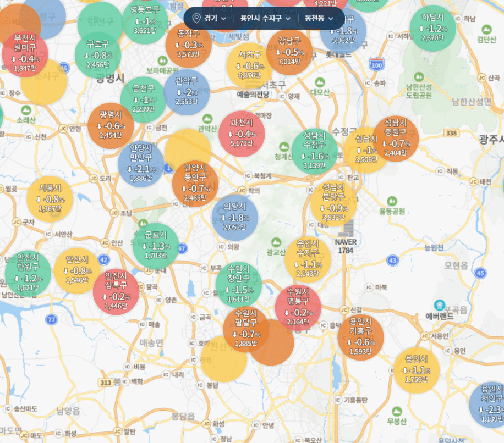This screenshot has height=443, width=504.
Task: Click the 남한산성 도립공원 park icon
Action: tap(419, 76)
